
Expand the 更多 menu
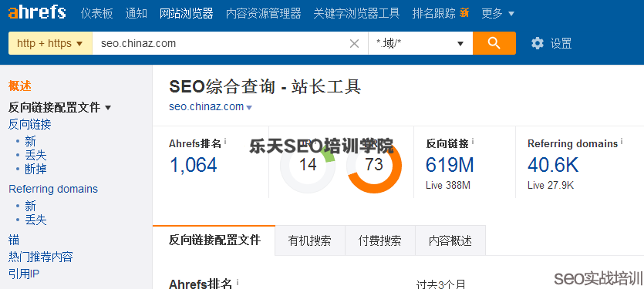click(x=497, y=13)
